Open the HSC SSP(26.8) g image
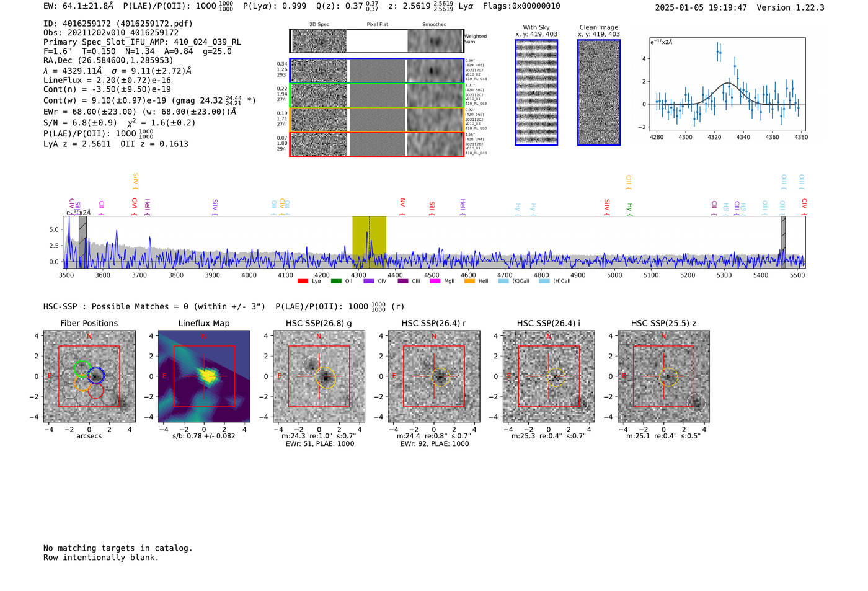 click(319, 376)
